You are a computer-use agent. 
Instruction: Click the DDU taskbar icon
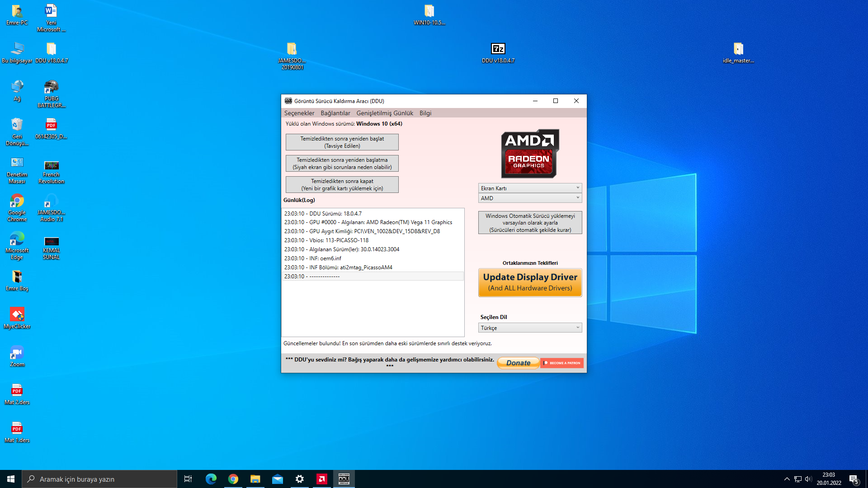(x=344, y=479)
